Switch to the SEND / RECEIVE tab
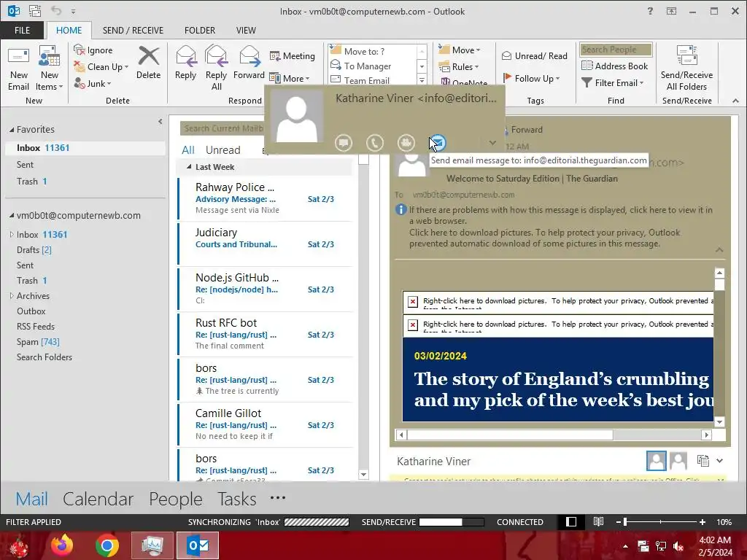The image size is (747, 560). (133, 30)
